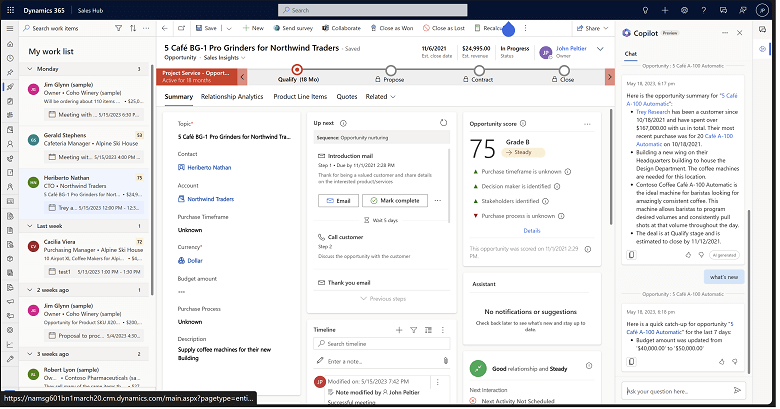Select the Close stage circle
The image size is (780, 409).
coord(564,70)
